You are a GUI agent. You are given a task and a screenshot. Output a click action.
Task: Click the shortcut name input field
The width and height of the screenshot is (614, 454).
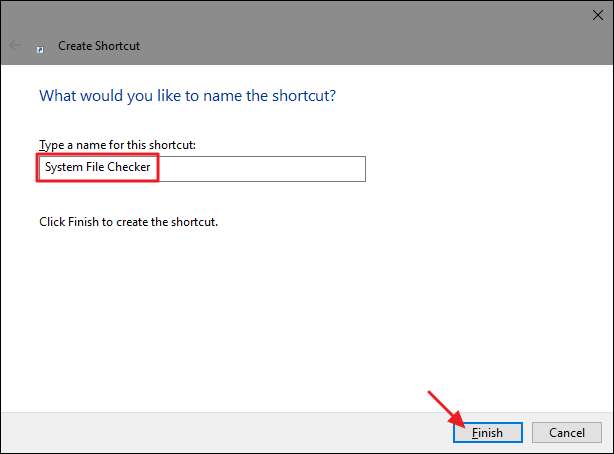point(202,169)
